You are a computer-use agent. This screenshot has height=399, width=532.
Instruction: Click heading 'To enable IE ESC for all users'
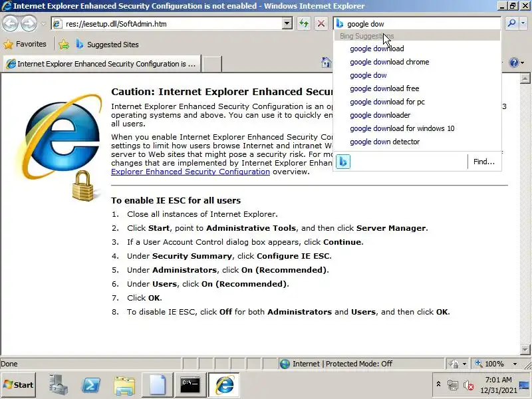tap(176, 201)
